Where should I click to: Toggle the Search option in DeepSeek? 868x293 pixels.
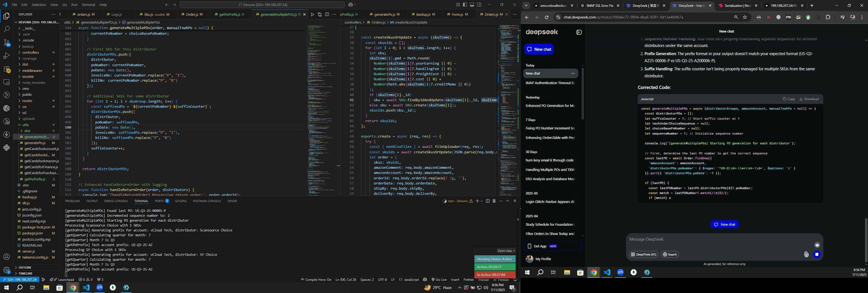(x=670, y=254)
